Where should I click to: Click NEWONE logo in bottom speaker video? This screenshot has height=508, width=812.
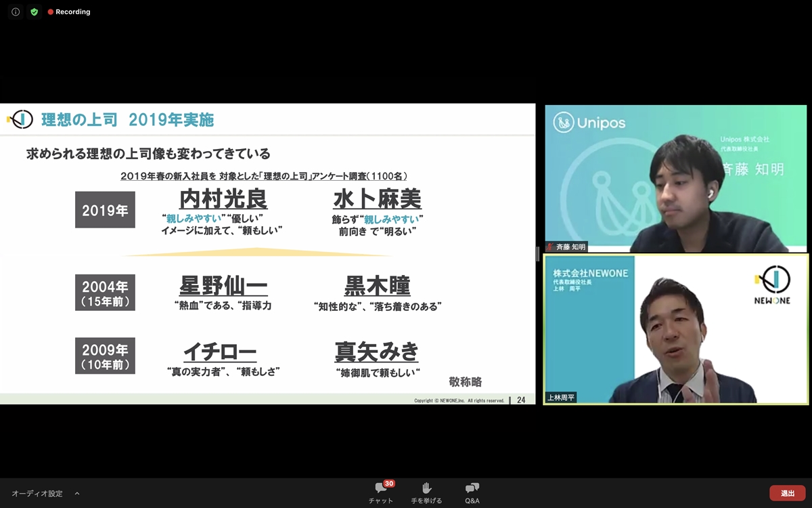click(x=772, y=285)
